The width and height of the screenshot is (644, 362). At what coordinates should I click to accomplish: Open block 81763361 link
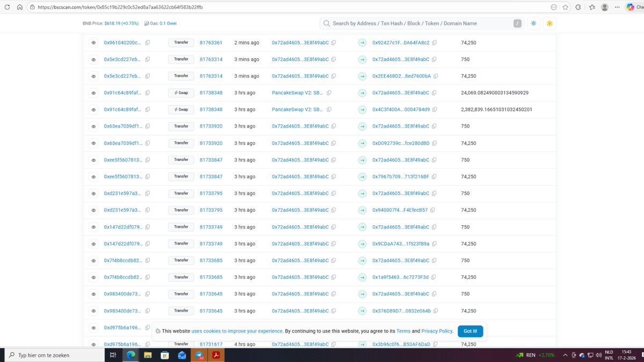point(211,42)
